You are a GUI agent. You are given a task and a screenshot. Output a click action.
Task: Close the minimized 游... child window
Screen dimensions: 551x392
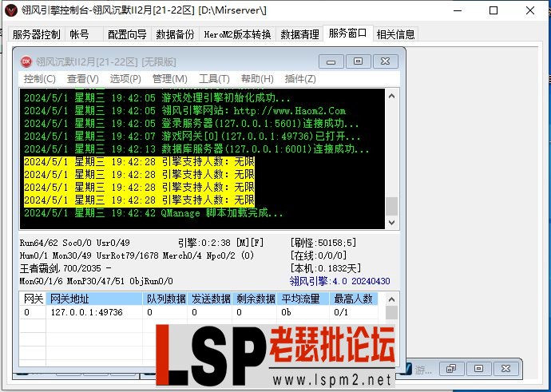click(x=505, y=369)
